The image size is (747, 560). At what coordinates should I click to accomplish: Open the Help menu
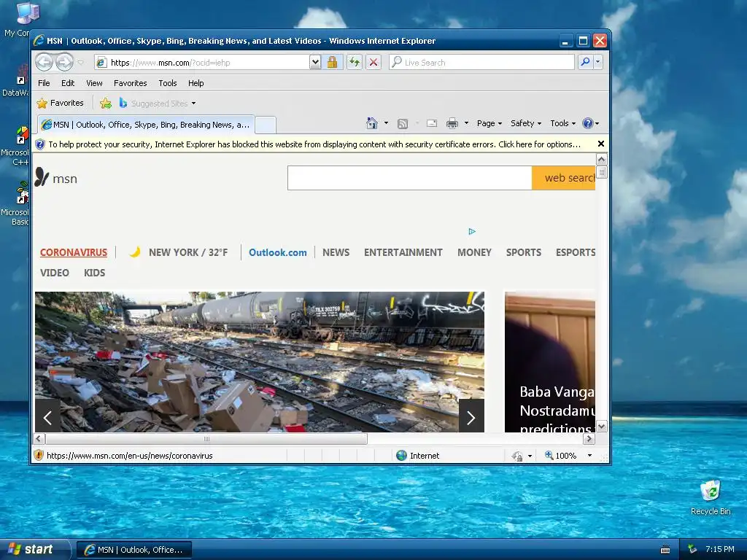[196, 83]
